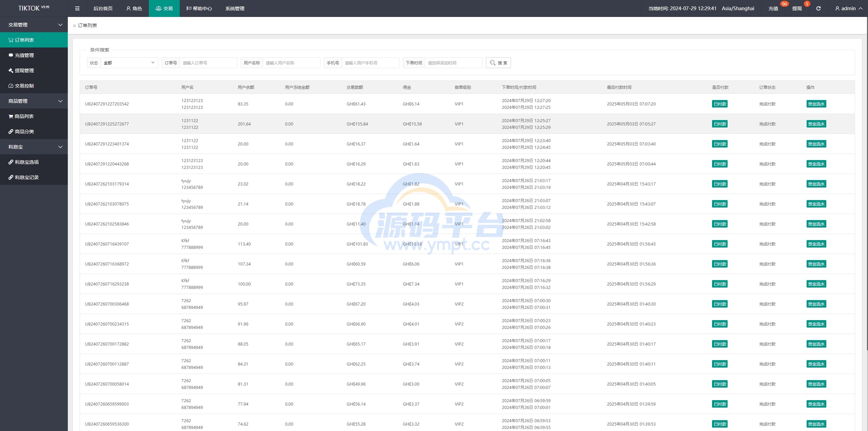Click the 做单级别 column header

(x=462, y=87)
